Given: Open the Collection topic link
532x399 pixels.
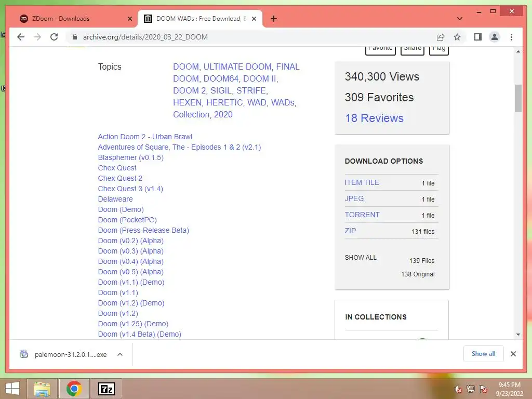Looking at the screenshot, I should [x=191, y=114].
